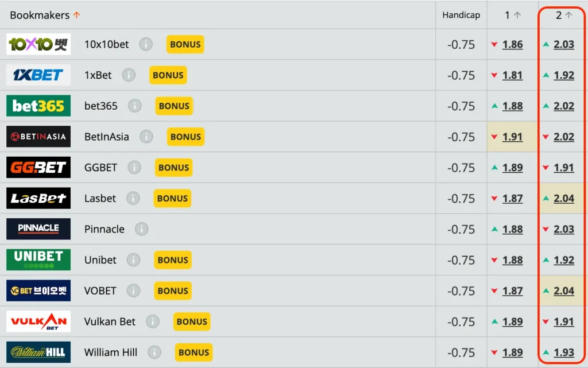The image size is (588, 368).
Task: Click the Unibet logo
Action: click(x=38, y=259)
